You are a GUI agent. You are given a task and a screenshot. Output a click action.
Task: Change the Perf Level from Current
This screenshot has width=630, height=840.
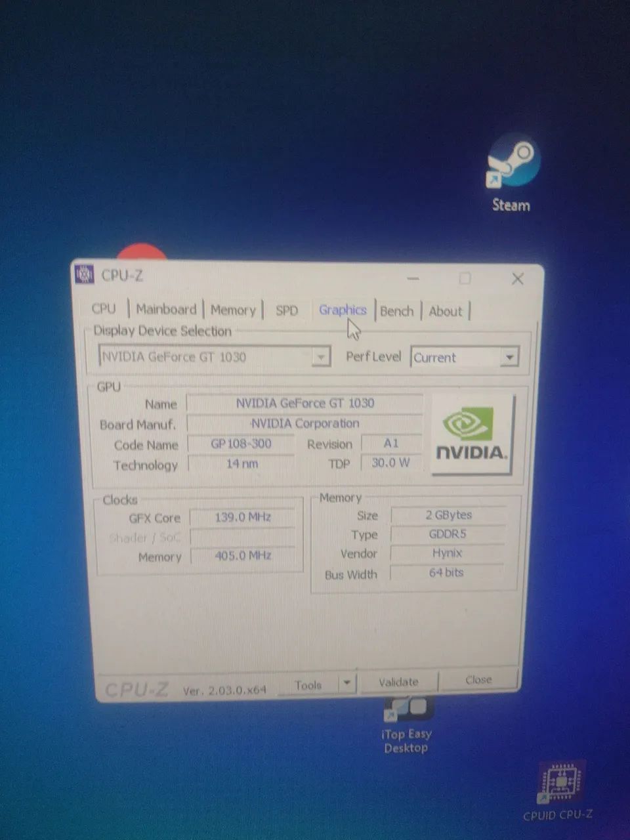[x=509, y=357]
